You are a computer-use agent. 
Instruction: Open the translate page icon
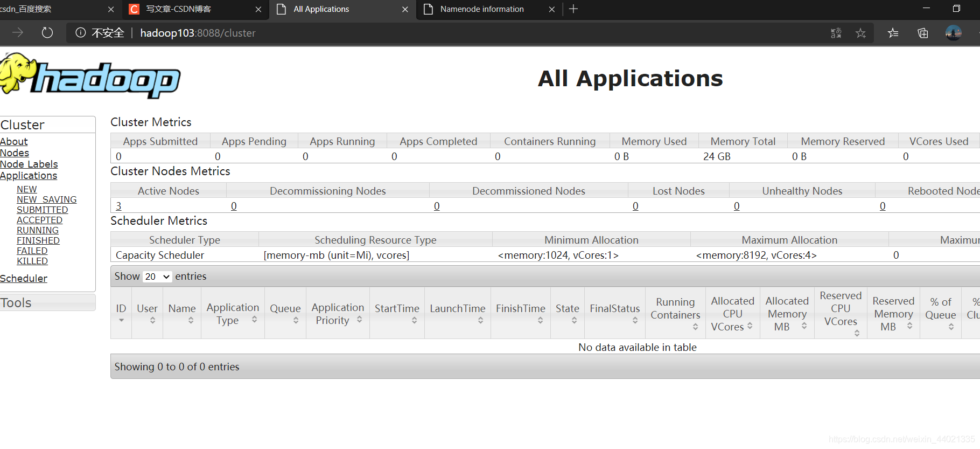tap(836, 33)
